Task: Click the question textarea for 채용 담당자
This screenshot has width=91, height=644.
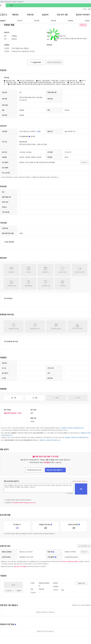Action: click(39, 488)
